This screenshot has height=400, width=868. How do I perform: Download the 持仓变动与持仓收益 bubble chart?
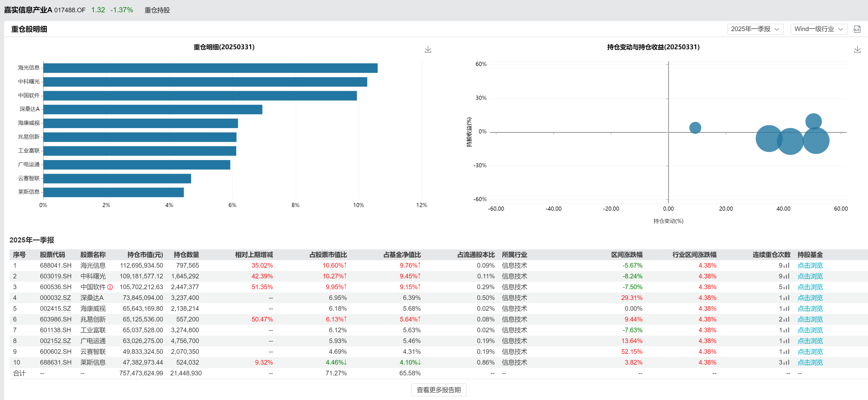[857, 50]
